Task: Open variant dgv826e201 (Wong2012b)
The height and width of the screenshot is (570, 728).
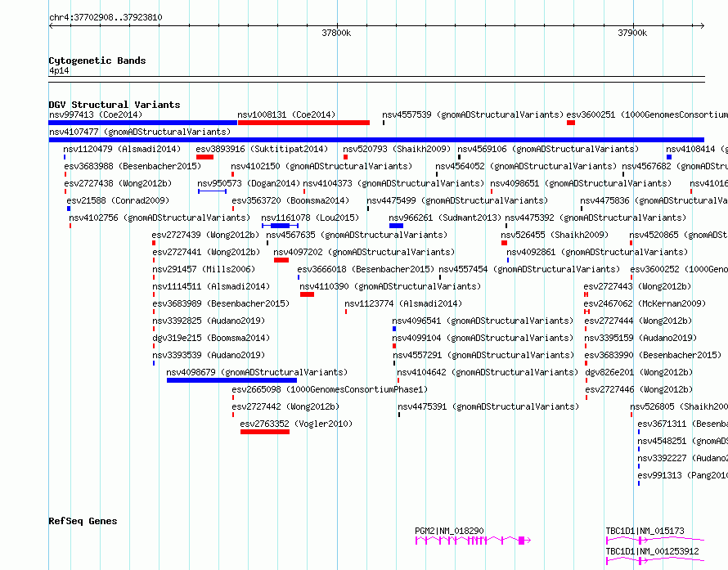Action: 639,372
